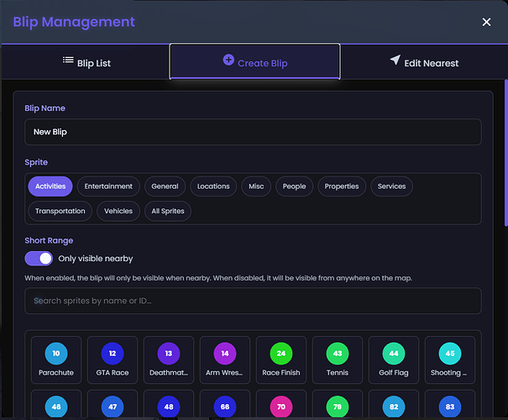Switch to the Blip List tab
Image resolution: width=508 pixels, height=420 pixels.
click(86, 62)
